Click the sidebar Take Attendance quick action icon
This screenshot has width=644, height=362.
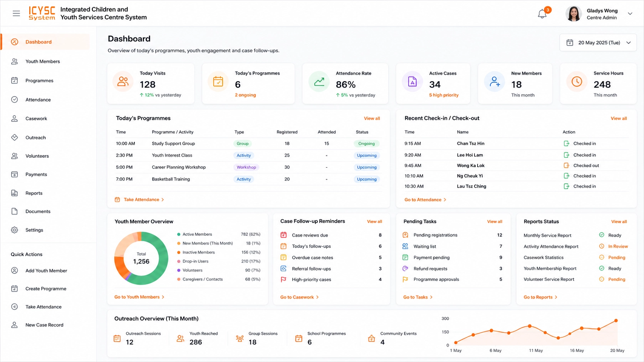[15, 307]
